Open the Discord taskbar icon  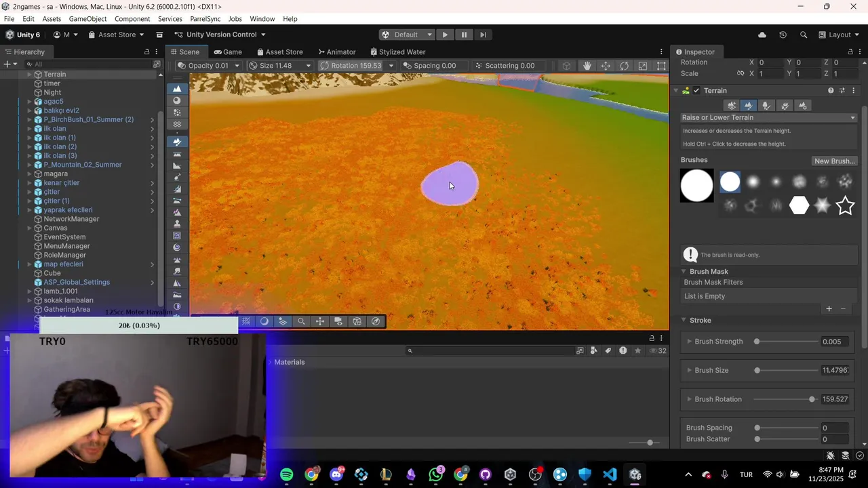336,474
